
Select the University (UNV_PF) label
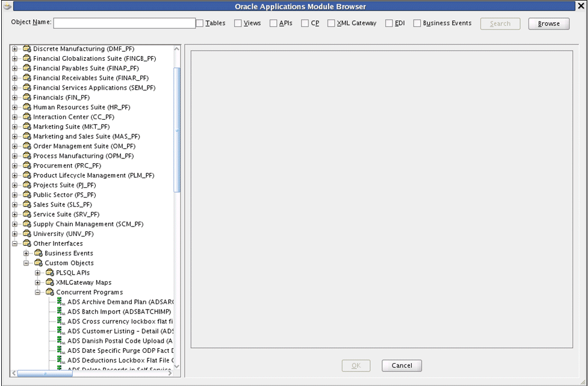[x=63, y=234]
